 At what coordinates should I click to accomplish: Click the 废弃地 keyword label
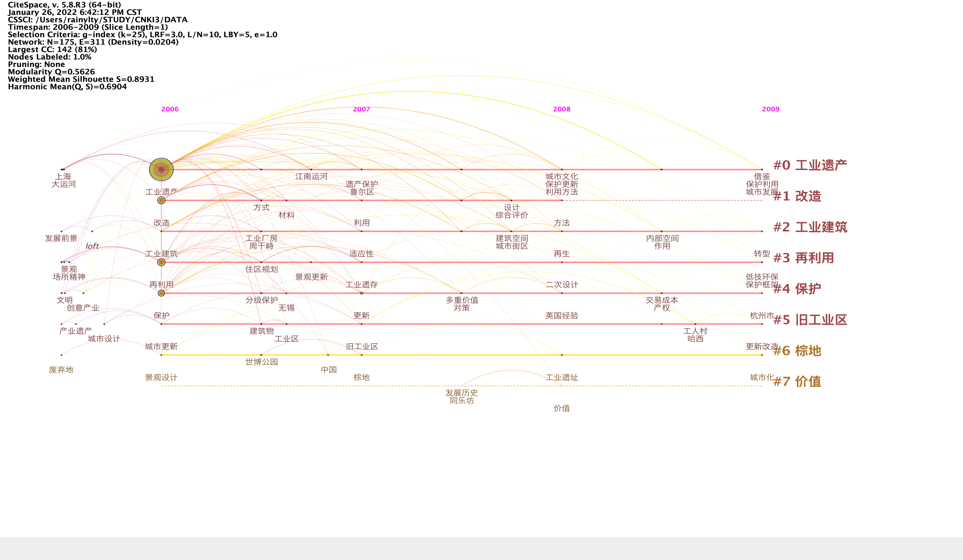point(61,370)
